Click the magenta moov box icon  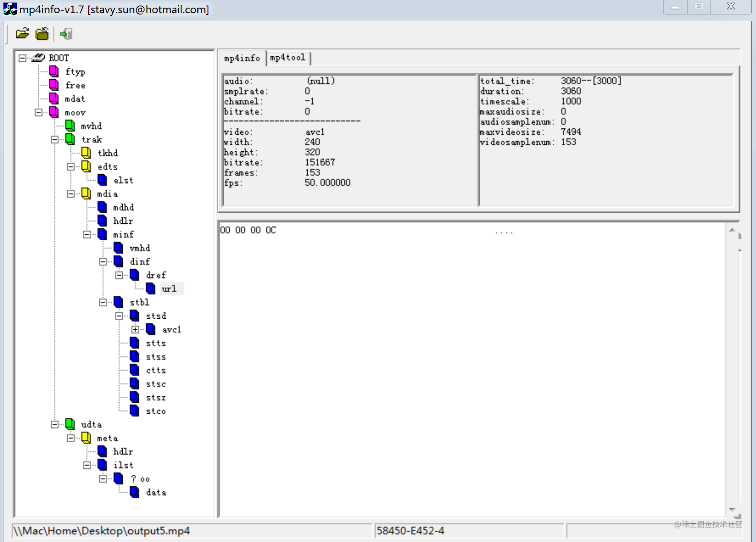click(x=54, y=112)
